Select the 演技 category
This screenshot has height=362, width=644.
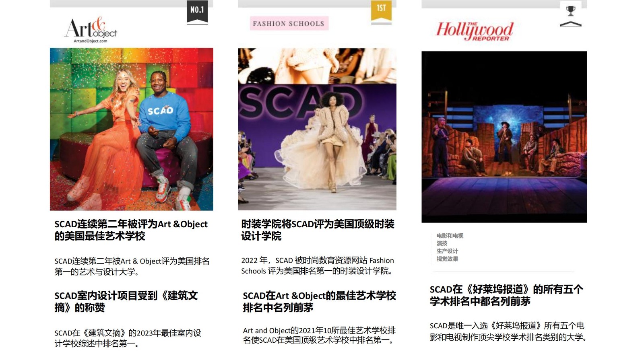click(x=442, y=243)
